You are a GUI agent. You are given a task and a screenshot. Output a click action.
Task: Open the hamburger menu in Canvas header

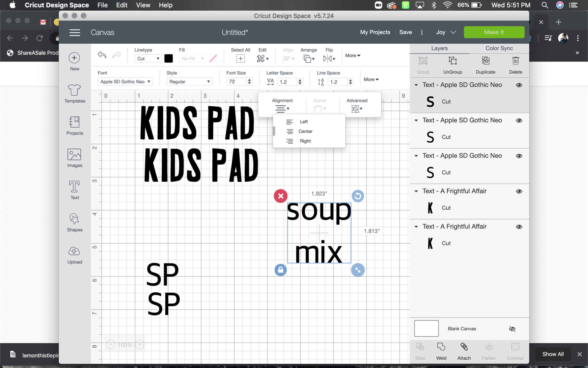(75, 33)
